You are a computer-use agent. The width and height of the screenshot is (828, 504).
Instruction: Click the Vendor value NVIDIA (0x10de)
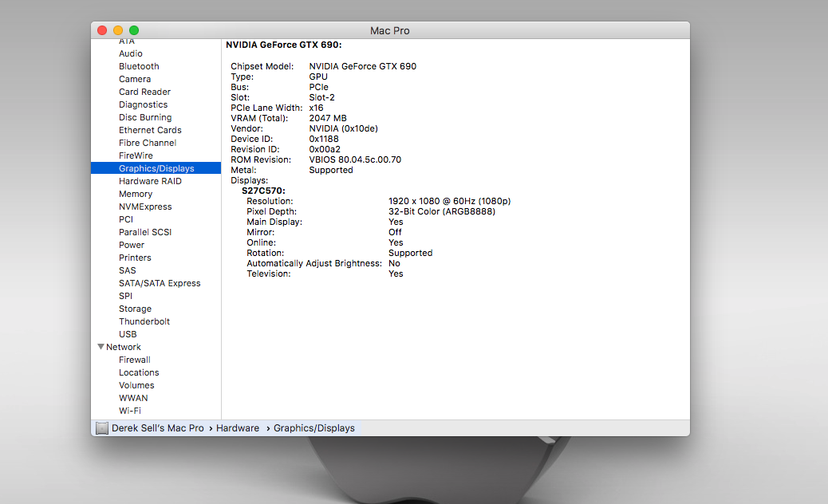point(343,128)
